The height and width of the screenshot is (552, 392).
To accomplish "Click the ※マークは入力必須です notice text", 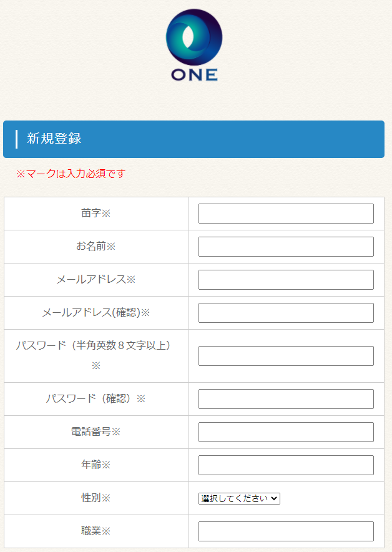I will point(71,174).
